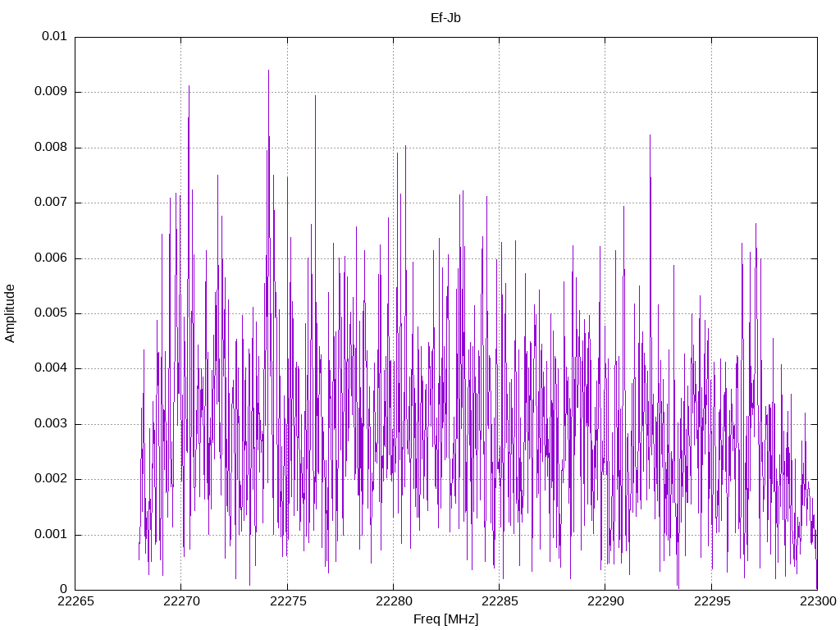Click x-axis tick label 22270

tap(181, 601)
